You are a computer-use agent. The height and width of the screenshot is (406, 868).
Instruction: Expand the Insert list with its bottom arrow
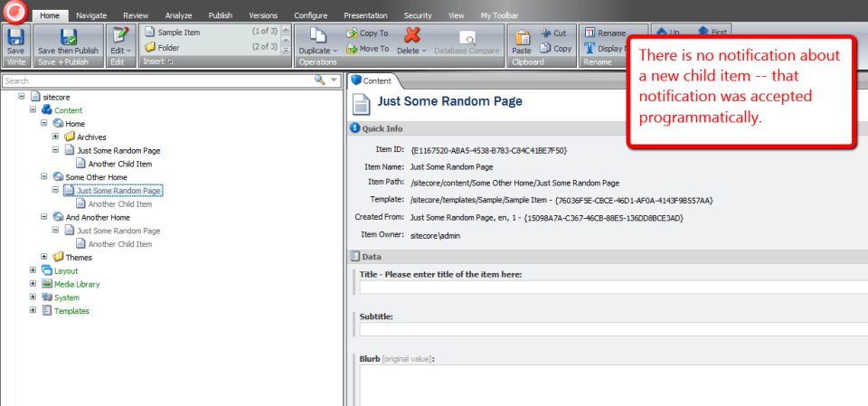coord(286,51)
